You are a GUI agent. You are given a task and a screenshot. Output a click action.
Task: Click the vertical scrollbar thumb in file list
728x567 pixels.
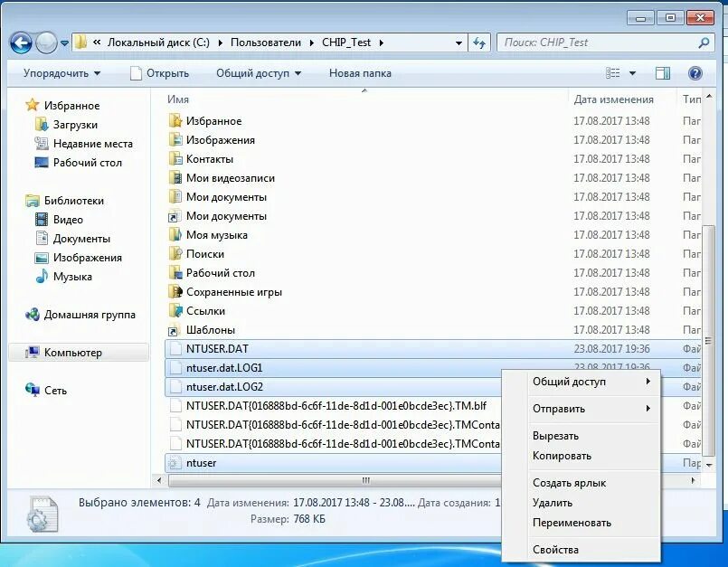pyautogui.click(x=708, y=341)
